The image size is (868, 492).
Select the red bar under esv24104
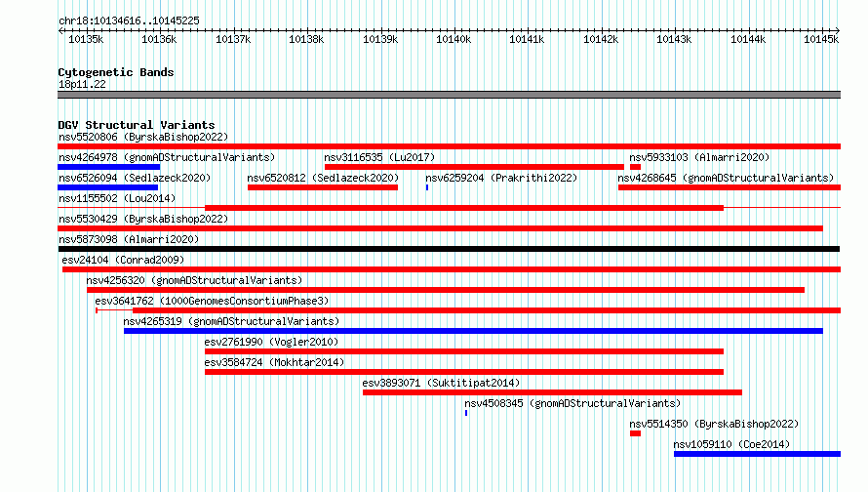point(452,269)
